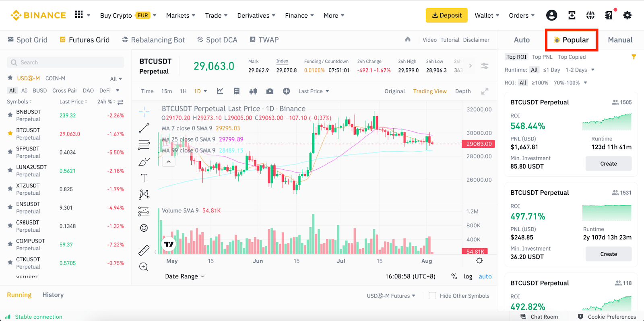
Task: Switch to the Spot DCA tab
Action: (217, 40)
